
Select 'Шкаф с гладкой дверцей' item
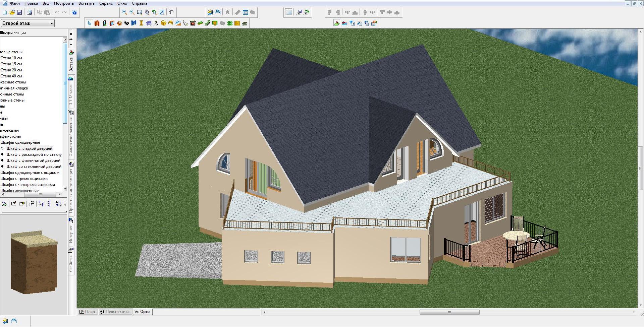(30, 148)
